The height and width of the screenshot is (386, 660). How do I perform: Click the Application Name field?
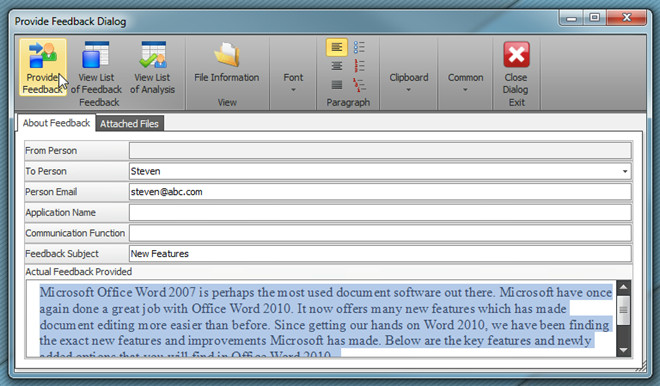tap(380, 213)
